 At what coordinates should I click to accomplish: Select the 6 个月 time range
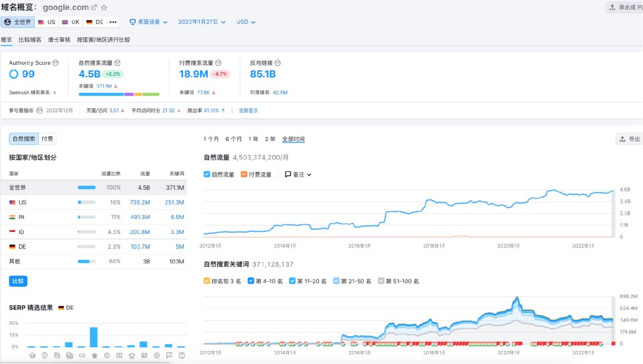tap(233, 139)
